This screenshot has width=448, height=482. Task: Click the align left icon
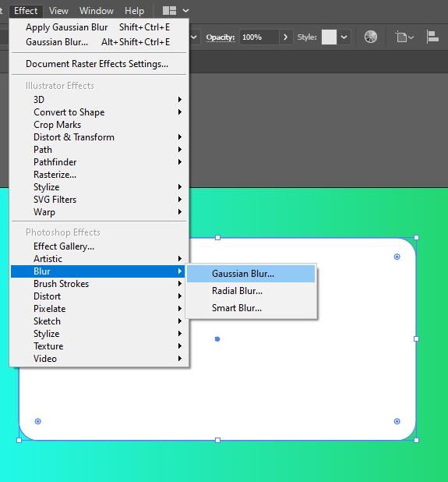432,37
